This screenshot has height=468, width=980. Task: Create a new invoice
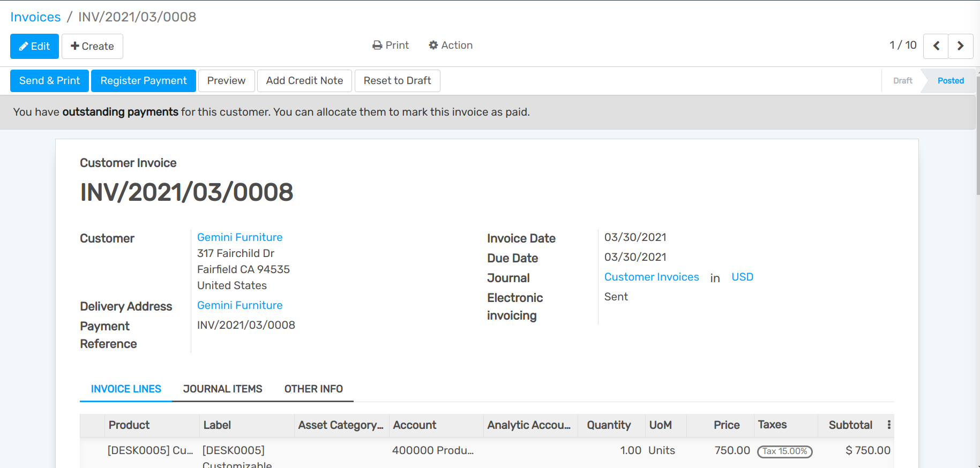92,46
